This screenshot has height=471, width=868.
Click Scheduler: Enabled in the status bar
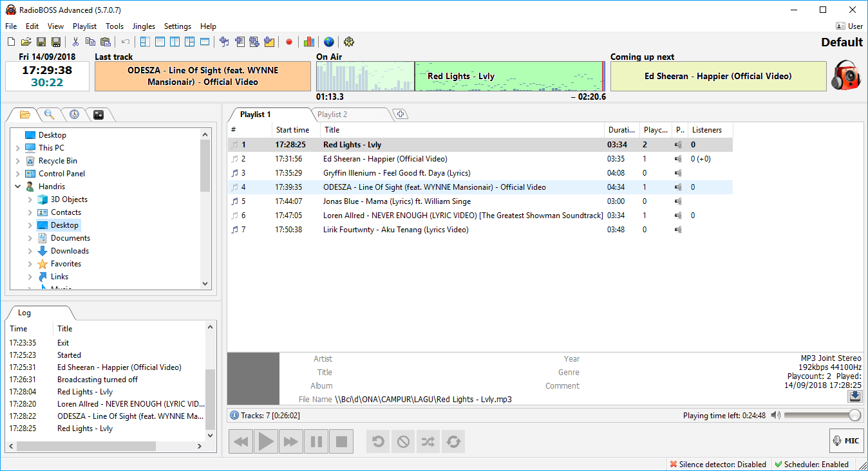click(811, 465)
